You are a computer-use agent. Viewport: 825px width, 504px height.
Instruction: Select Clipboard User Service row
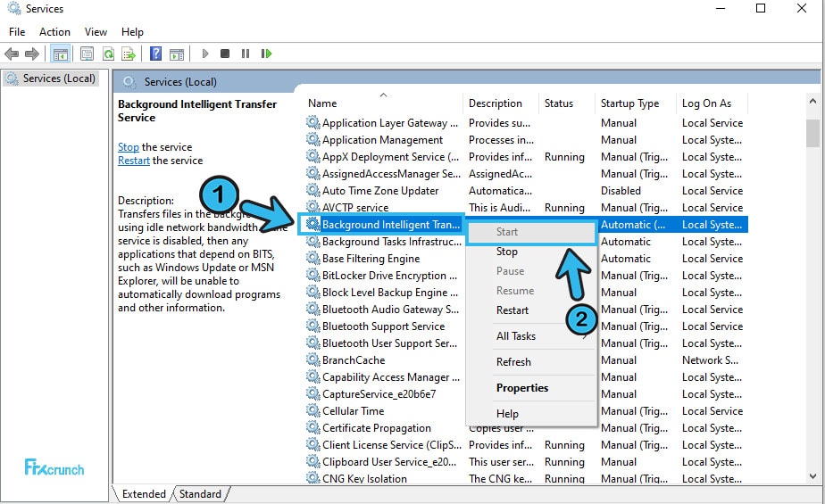click(x=525, y=461)
